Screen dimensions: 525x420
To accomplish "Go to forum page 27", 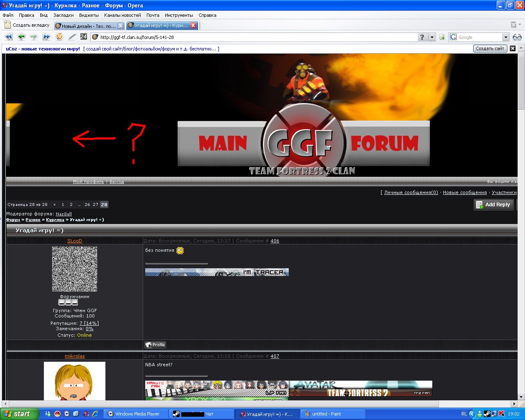I will coord(96,204).
